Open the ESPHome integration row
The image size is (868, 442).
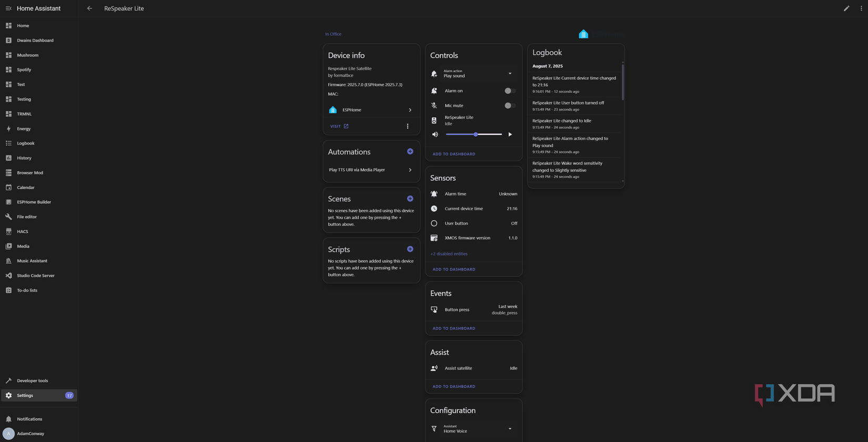(x=371, y=110)
